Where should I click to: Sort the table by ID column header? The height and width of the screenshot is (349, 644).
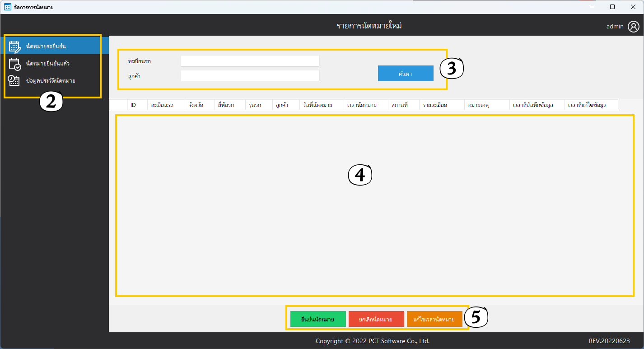point(134,105)
